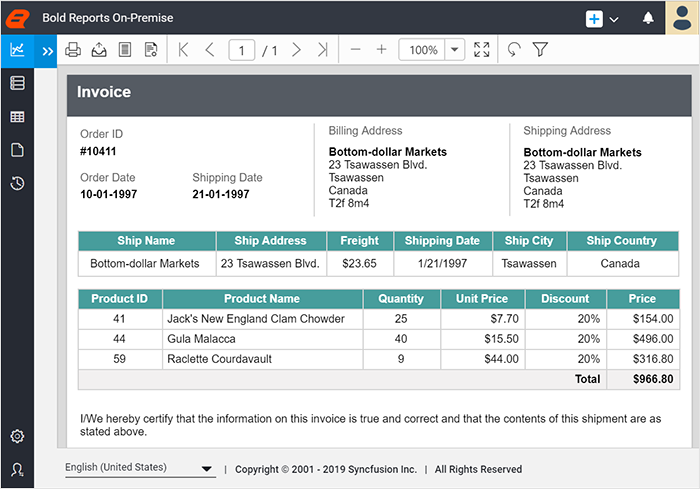Click the blue plus create button

tap(594, 19)
